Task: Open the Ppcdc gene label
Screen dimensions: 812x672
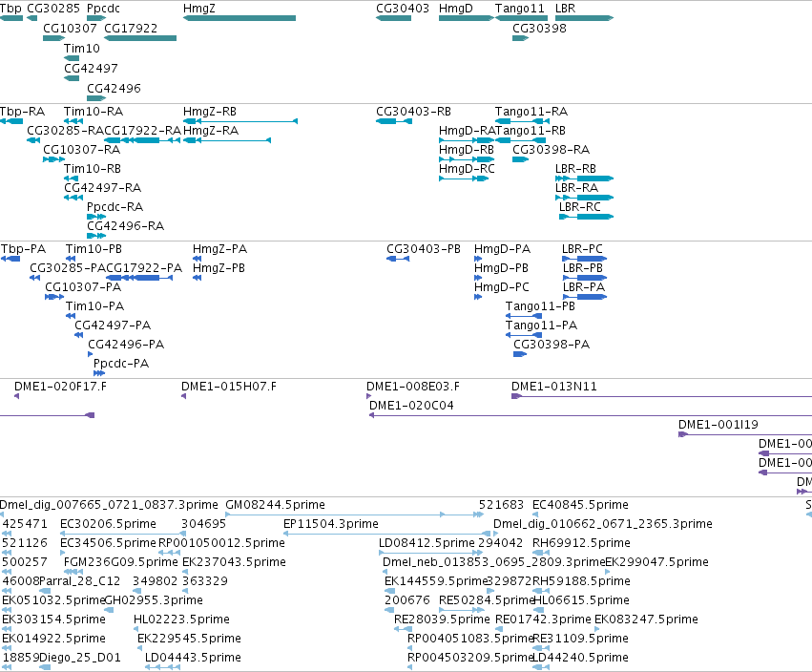Action: click(x=104, y=9)
